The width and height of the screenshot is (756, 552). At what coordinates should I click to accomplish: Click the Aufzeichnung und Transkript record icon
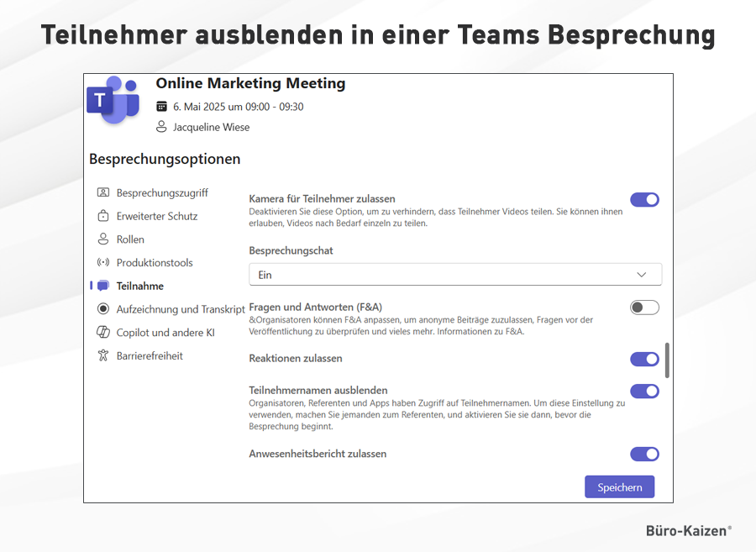(x=103, y=309)
